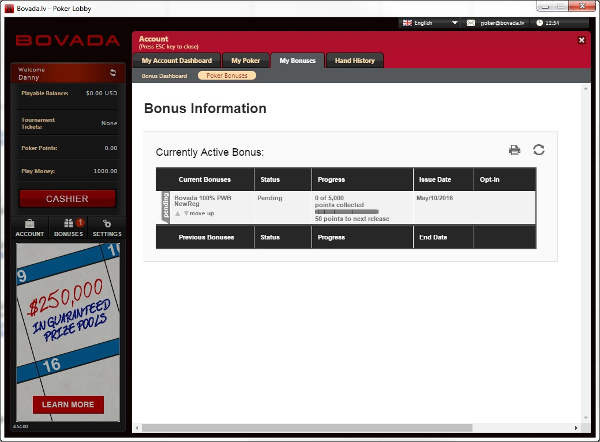This screenshot has width=600, height=442.
Task: Click the horizontal scrollbar left arrow
Action: tap(137, 428)
